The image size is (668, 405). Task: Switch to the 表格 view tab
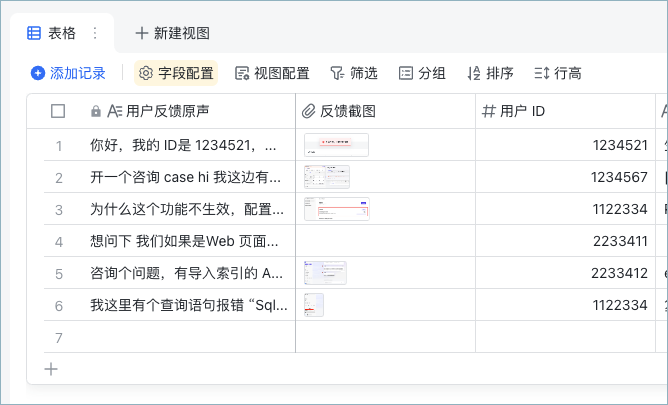[x=52, y=33]
